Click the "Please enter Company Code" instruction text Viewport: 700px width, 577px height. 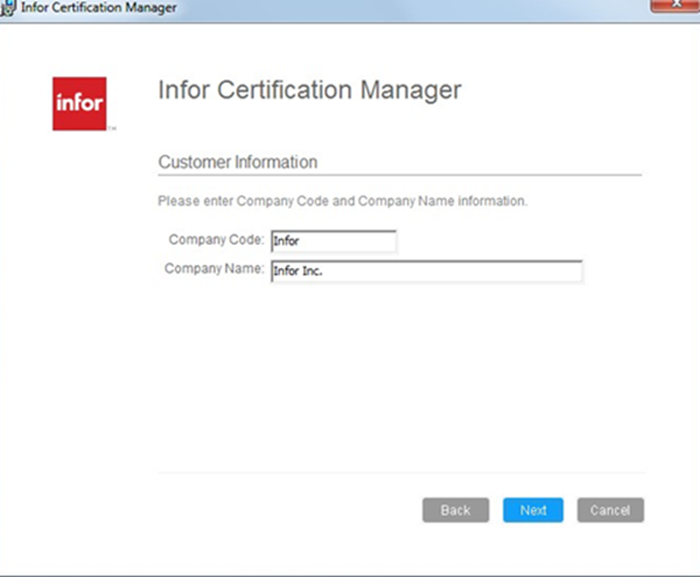pyautogui.click(x=343, y=201)
